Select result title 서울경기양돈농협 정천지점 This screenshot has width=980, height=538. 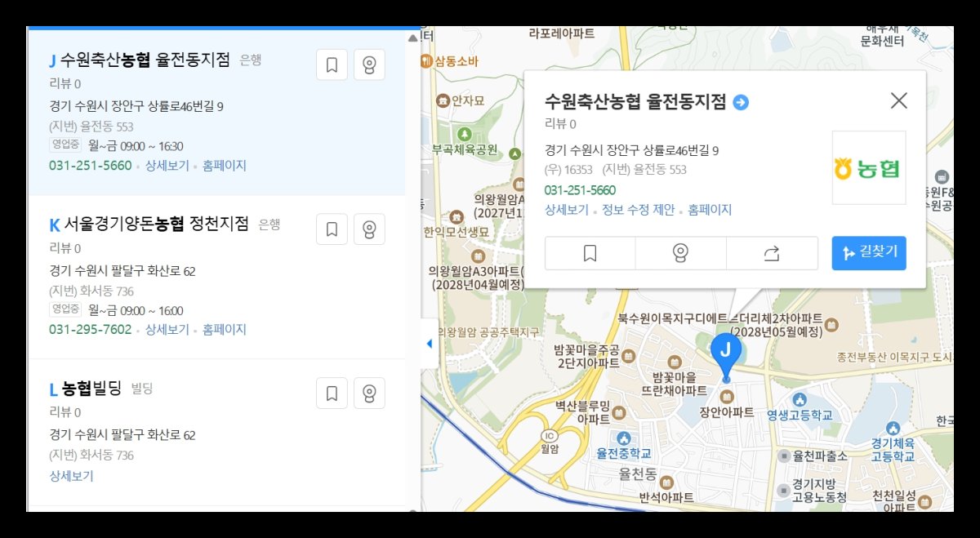156,224
